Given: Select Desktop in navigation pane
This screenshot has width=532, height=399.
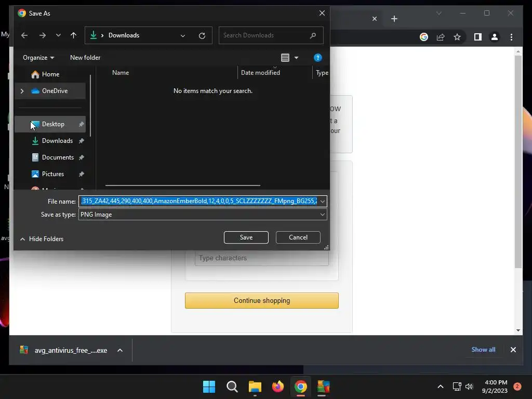Looking at the screenshot, I should pos(50,124).
